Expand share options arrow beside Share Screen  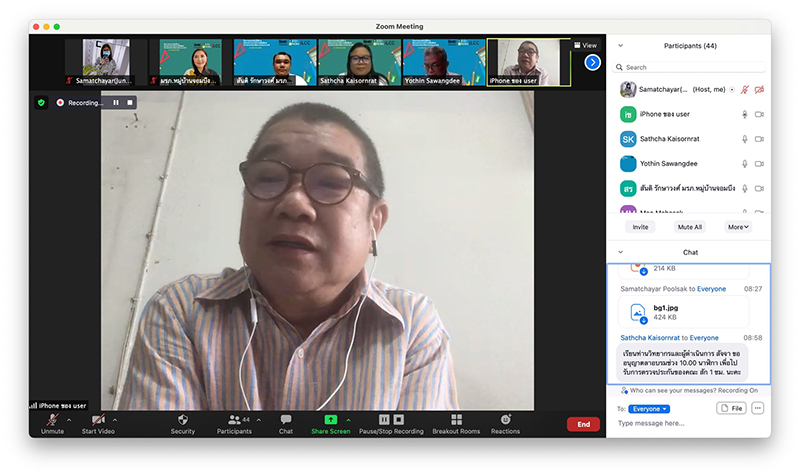[x=348, y=420]
